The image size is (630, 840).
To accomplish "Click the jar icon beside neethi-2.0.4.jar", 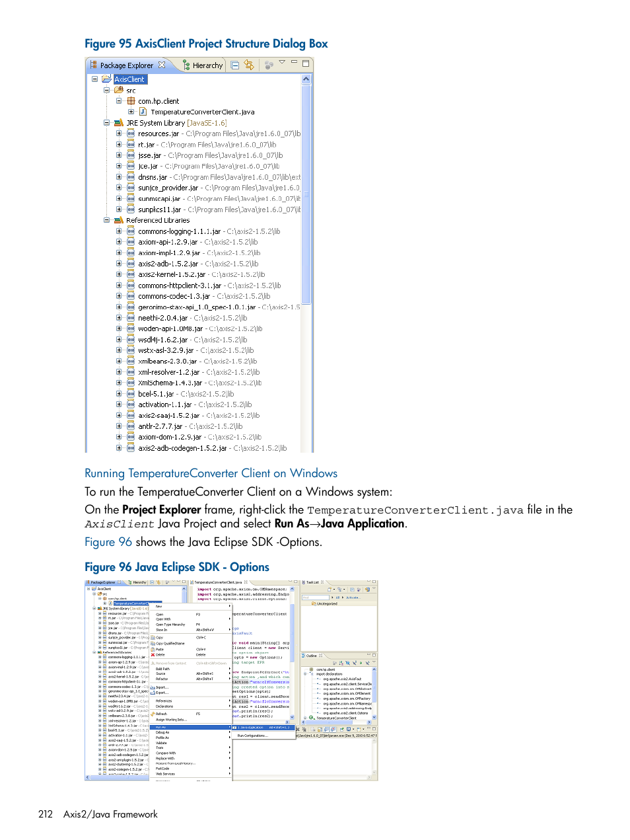I will (131, 318).
